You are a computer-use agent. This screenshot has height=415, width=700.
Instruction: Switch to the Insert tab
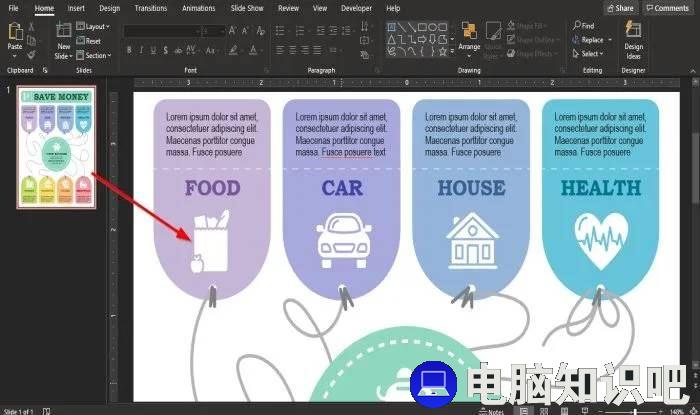point(76,8)
